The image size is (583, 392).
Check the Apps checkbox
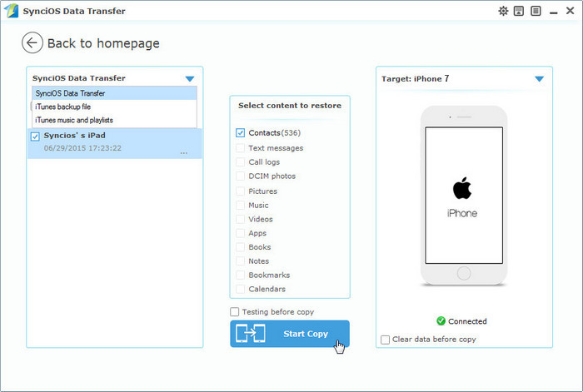click(x=240, y=233)
